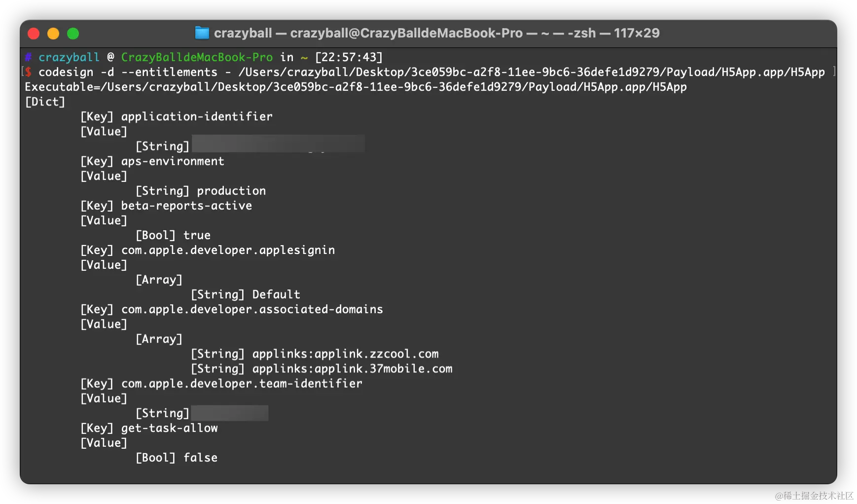Click the production string value
The width and height of the screenshot is (857, 504).
point(231,191)
